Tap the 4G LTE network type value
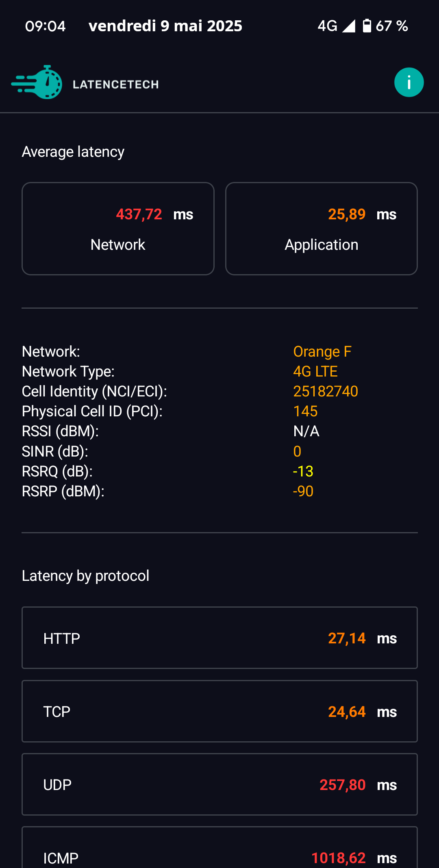 pos(315,372)
